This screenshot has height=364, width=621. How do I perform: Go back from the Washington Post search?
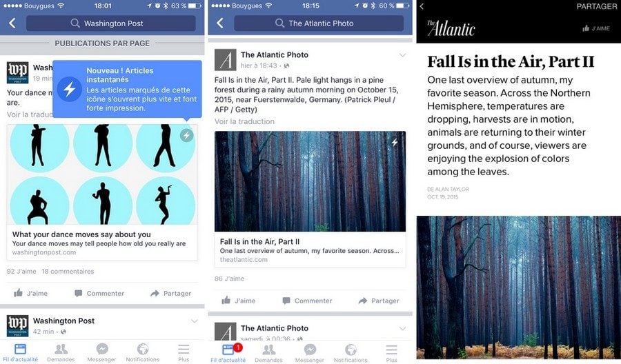[x=12, y=23]
